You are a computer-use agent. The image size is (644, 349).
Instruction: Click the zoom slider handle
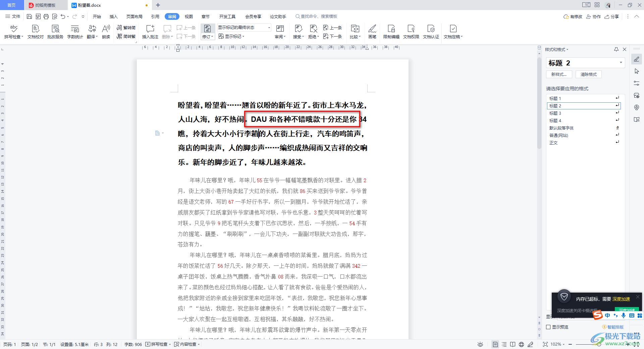(x=599, y=344)
